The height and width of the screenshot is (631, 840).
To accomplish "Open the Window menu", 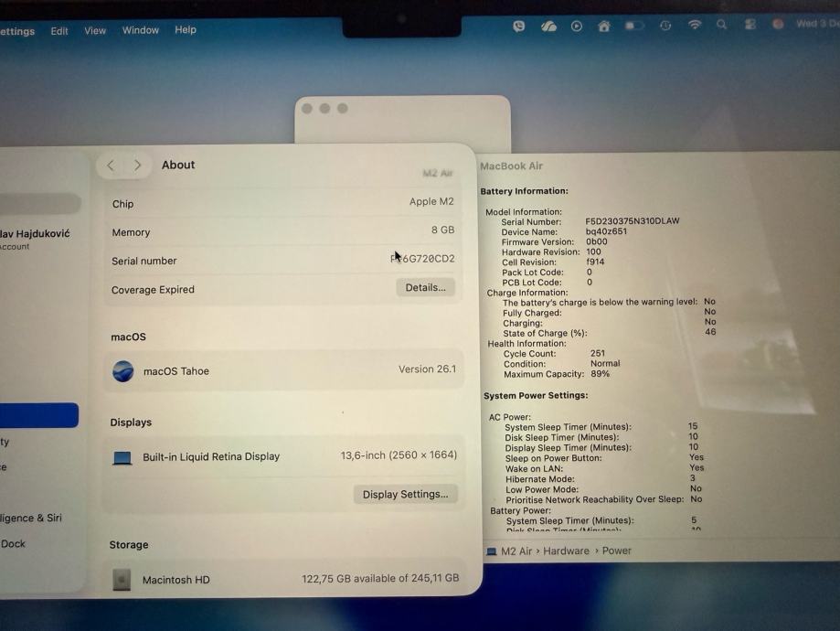I will [x=141, y=30].
